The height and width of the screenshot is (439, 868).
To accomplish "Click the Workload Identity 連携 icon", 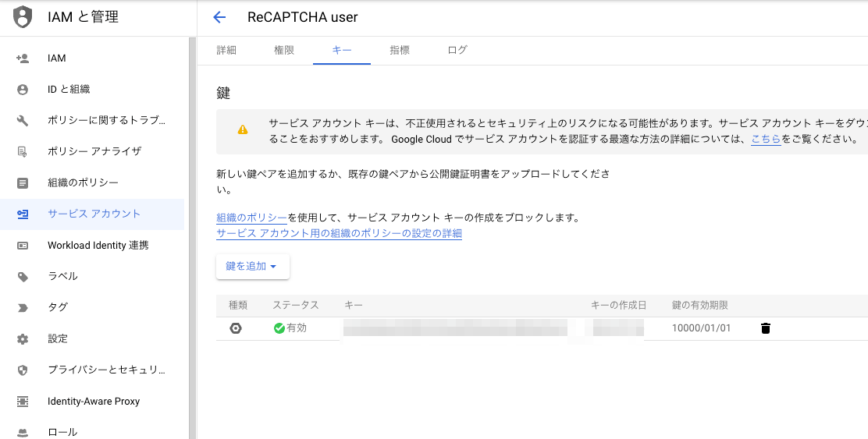I will click(23, 246).
